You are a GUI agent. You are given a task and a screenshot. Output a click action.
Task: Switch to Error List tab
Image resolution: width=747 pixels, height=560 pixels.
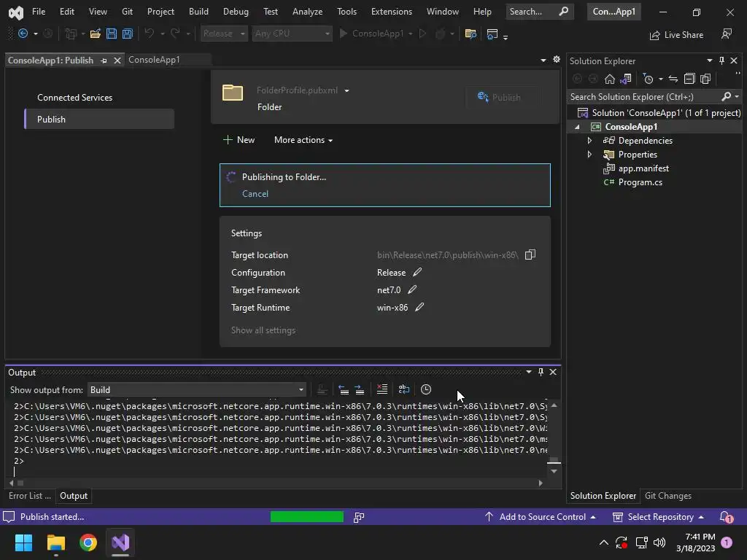(29, 496)
